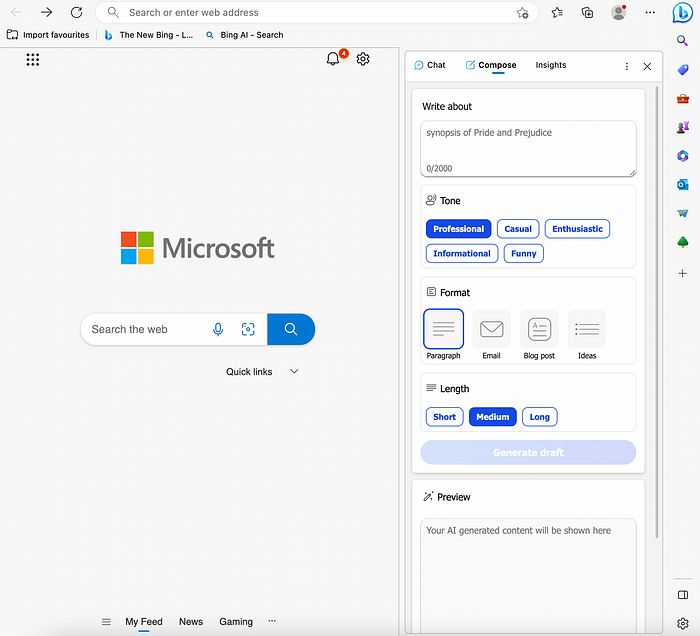
Task: Open sidebar Games chess icon
Action: (683, 128)
